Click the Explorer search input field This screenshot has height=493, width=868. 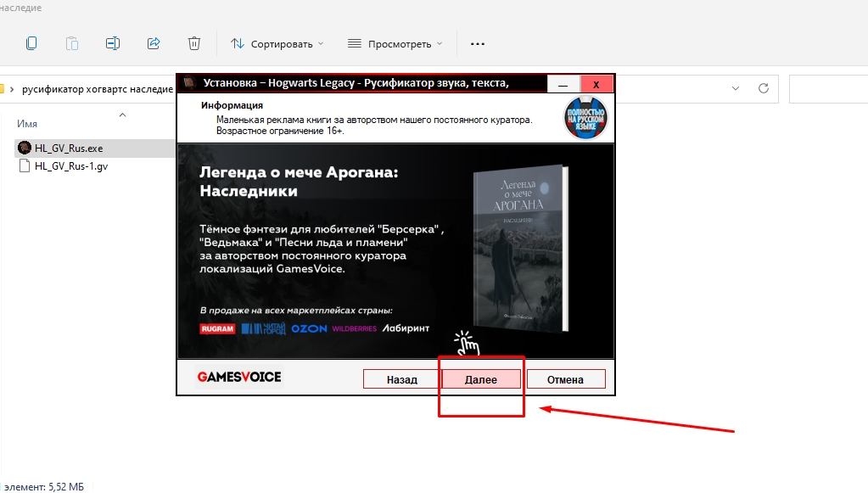click(828, 88)
